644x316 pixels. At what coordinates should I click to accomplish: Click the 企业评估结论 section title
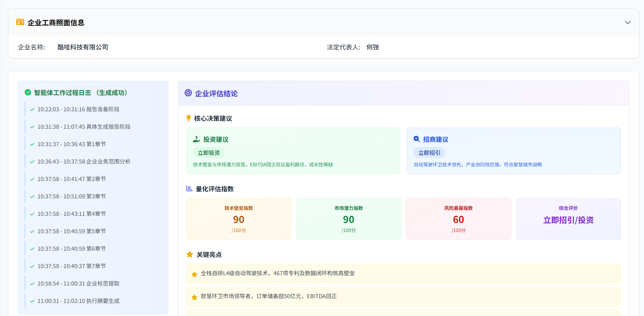tap(216, 93)
